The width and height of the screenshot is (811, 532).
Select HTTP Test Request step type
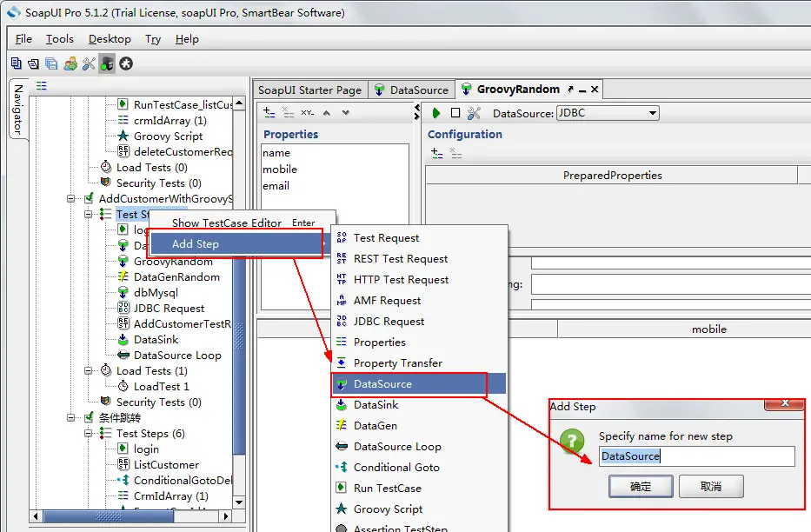coord(418,280)
